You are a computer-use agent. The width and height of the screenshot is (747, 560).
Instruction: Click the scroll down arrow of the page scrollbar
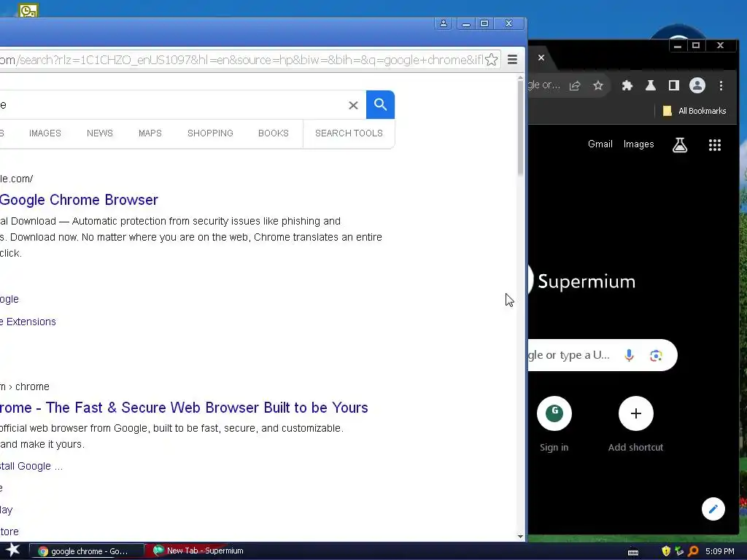[520, 537]
